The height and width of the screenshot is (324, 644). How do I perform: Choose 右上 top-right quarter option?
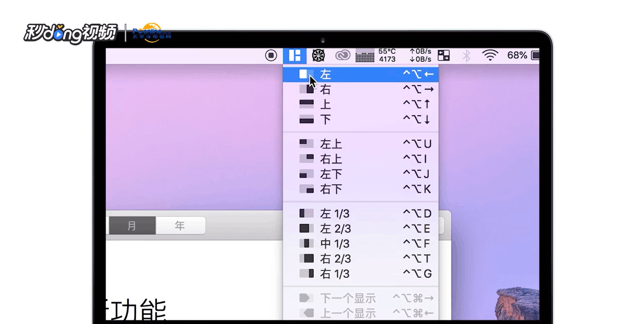[361, 159]
